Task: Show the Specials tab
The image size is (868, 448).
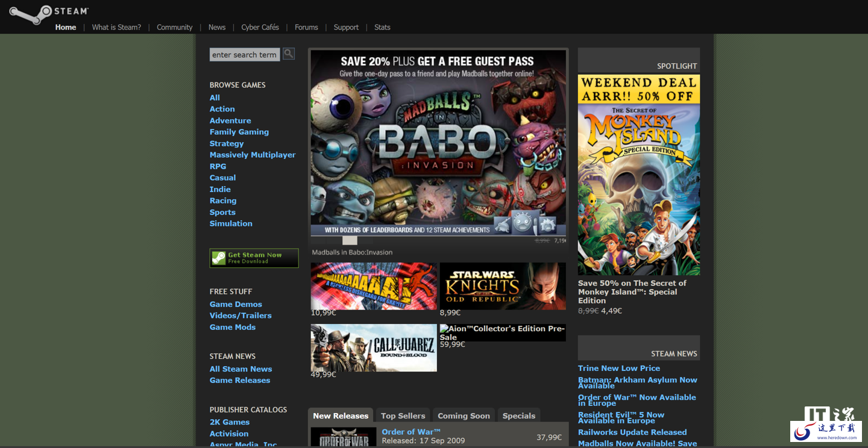Action: point(519,415)
